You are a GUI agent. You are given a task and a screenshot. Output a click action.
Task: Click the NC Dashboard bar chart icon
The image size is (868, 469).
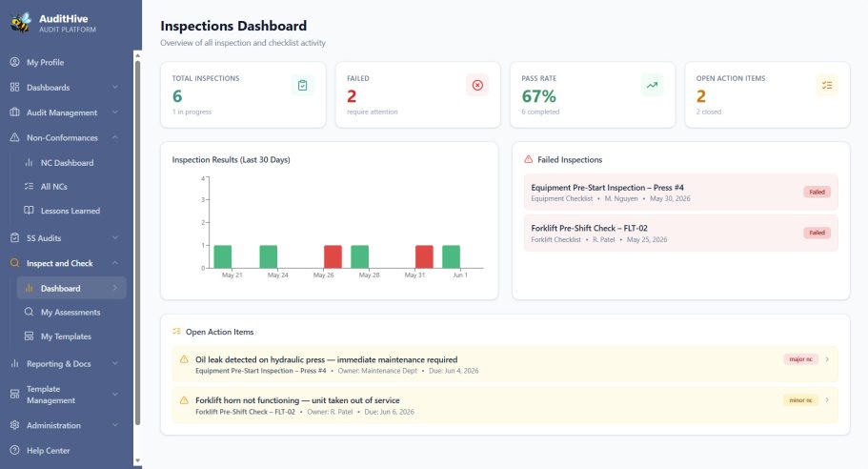29,162
